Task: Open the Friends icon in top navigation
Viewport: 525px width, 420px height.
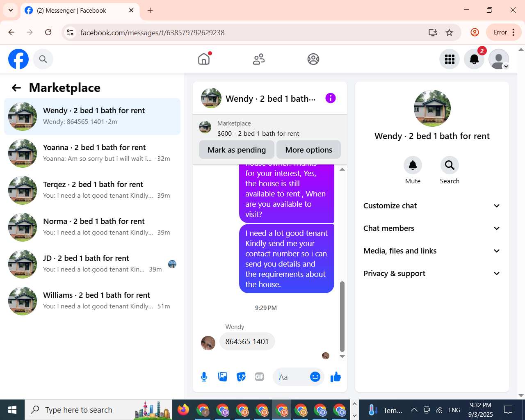Action: click(259, 59)
